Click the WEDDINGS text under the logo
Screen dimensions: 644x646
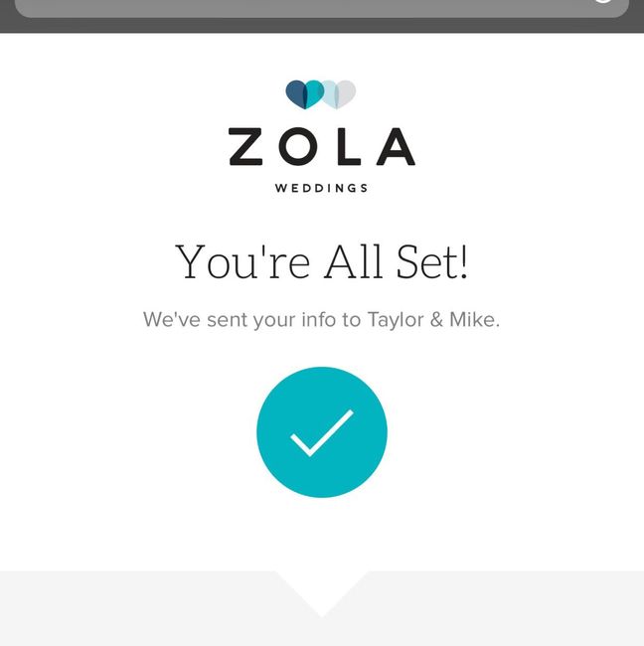click(x=321, y=188)
